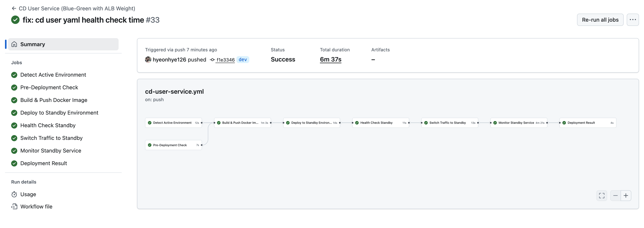Open Switch Traffic to Standby sidebar job
Screen dimensions: 644x228
[51, 138]
